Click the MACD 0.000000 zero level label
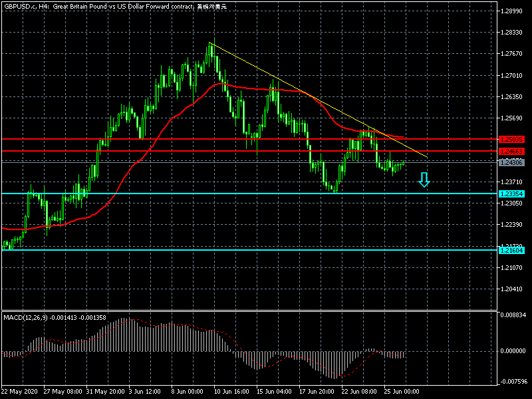532x399 pixels. tap(513, 350)
